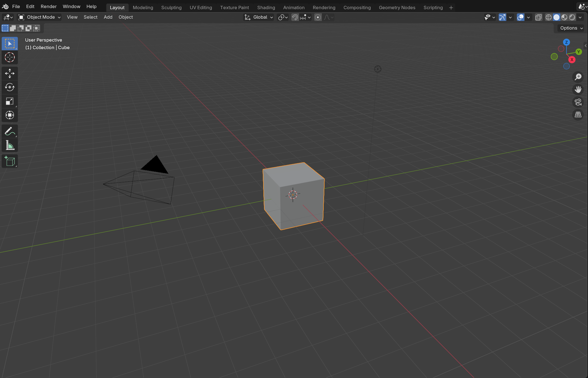Switch to orthographic view grid icon
Image resolution: width=588 pixels, height=378 pixels.
point(578,115)
